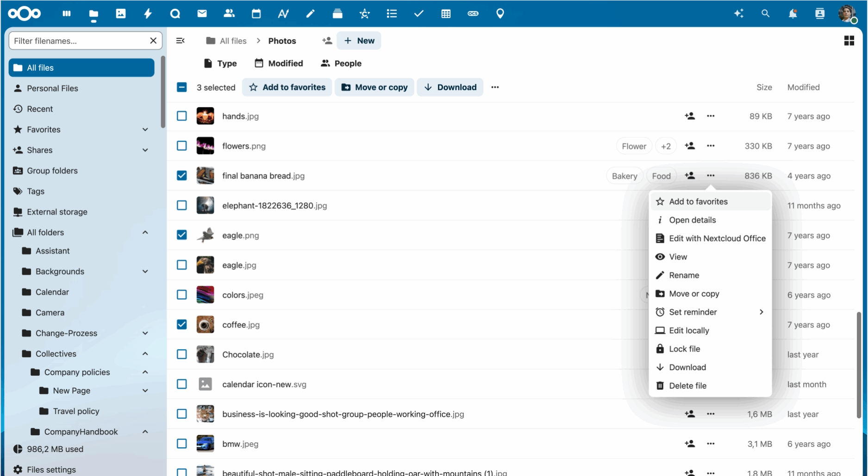The height and width of the screenshot is (476, 868).
Task: Select Delete file in context menu
Action: 687,386
